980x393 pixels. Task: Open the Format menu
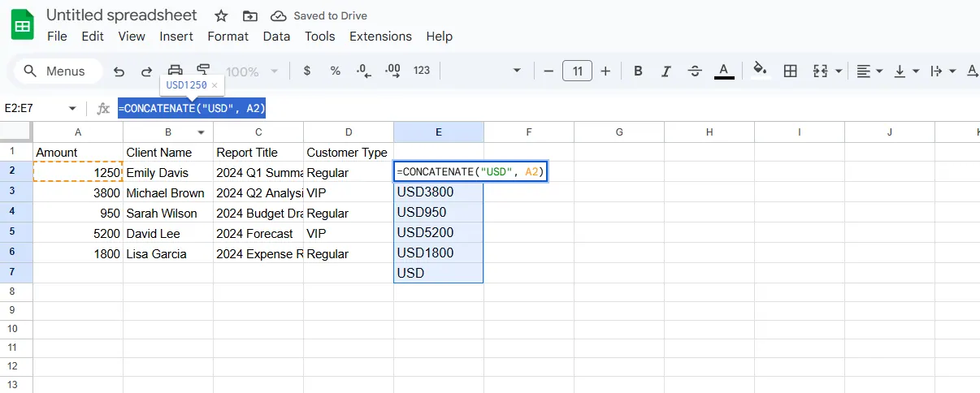[x=228, y=37]
